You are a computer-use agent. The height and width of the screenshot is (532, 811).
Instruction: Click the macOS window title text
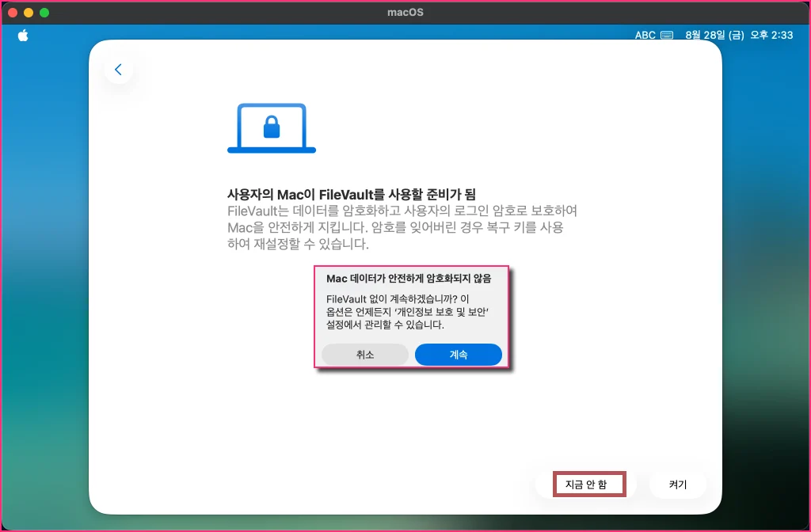point(405,13)
